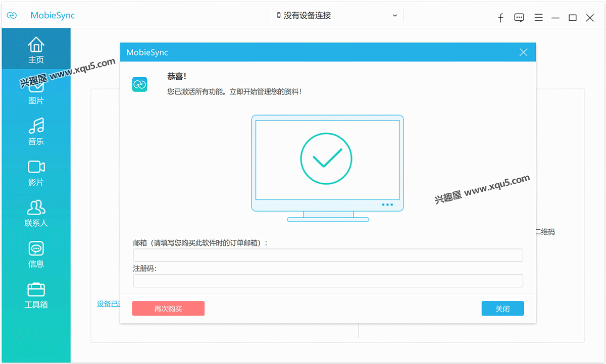This screenshot has width=606, height=364.
Task: Switch to the 影片 videos section
Action: coord(36,173)
